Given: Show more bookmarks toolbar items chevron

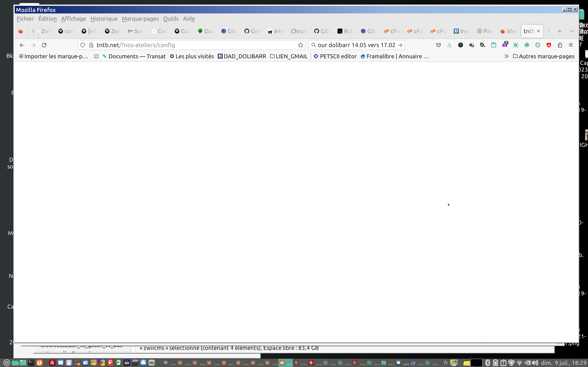Looking at the screenshot, I should (506, 56).
